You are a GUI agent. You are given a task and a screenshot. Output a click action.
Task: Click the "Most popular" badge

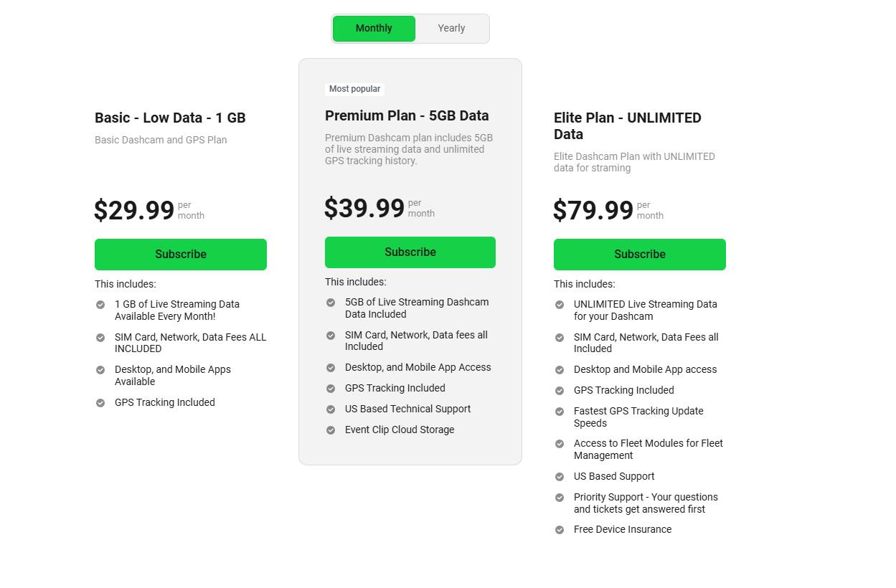point(354,88)
